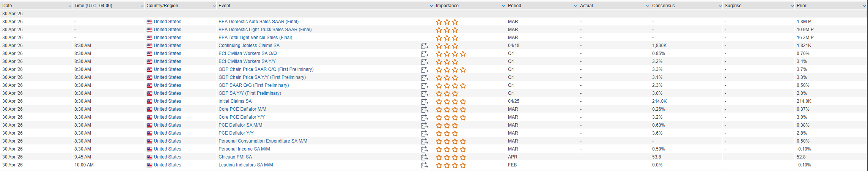Open the Event column dropdown arrow
This screenshot has height=171, width=868.
(x=431, y=6)
